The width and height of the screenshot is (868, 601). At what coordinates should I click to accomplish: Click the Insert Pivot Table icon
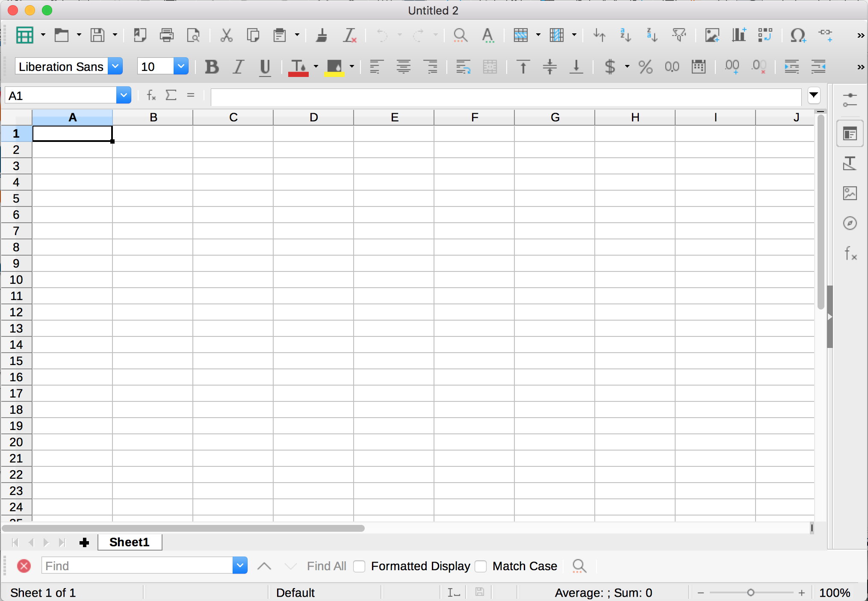(765, 35)
